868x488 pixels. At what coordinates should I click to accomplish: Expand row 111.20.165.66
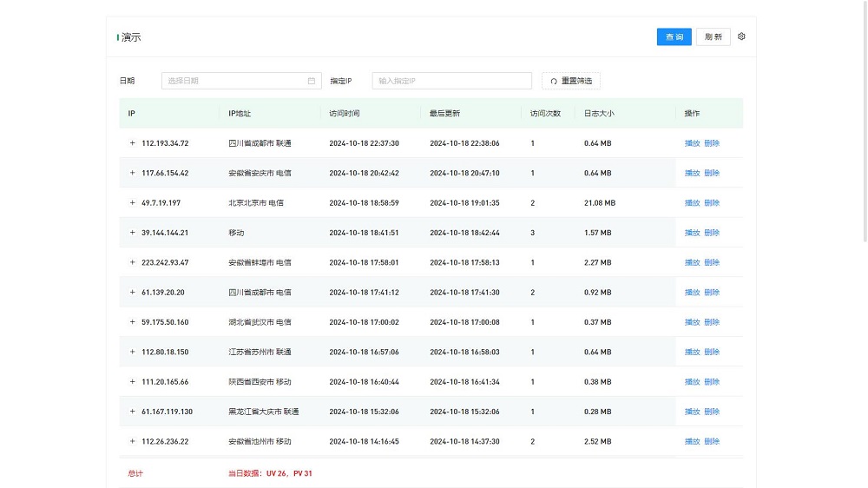(132, 382)
